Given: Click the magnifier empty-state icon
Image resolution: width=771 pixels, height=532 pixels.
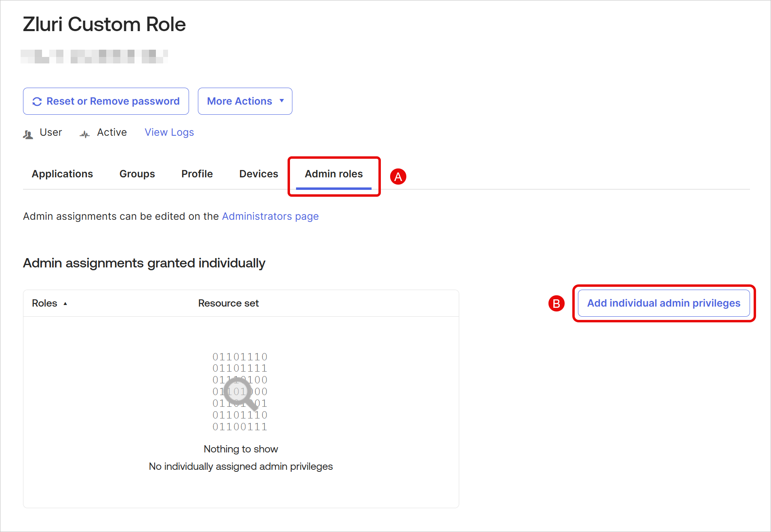Looking at the screenshot, I should tap(241, 394).
